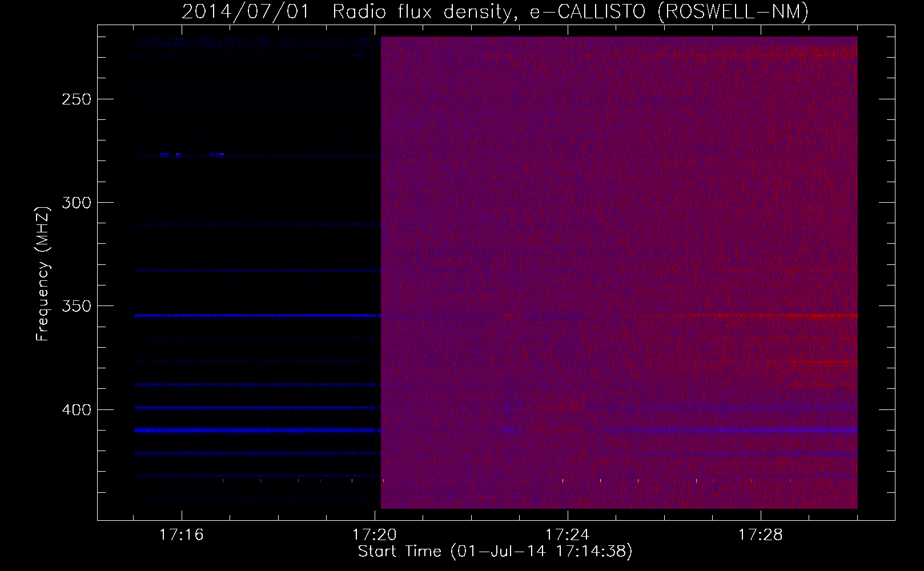Click the 250 frequency tick label
The image size is (924, 571).
coord(77,99)
